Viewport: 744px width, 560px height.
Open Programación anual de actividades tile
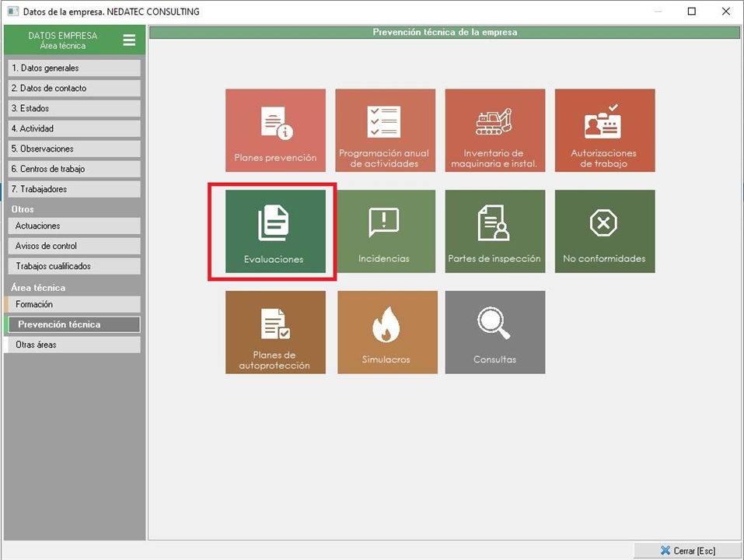tap(385, 130)
